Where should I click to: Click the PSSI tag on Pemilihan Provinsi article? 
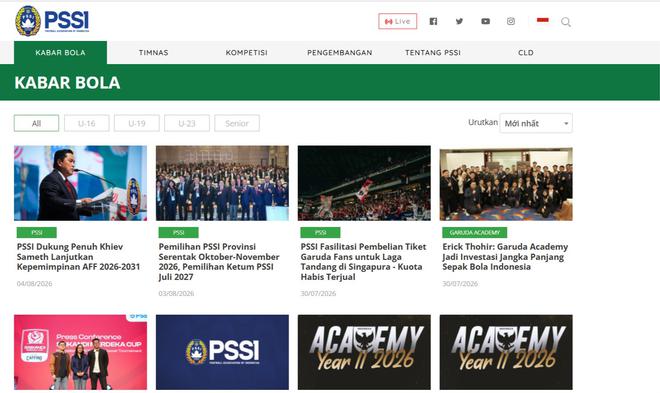pyautogui.click(x=178, y=232)
